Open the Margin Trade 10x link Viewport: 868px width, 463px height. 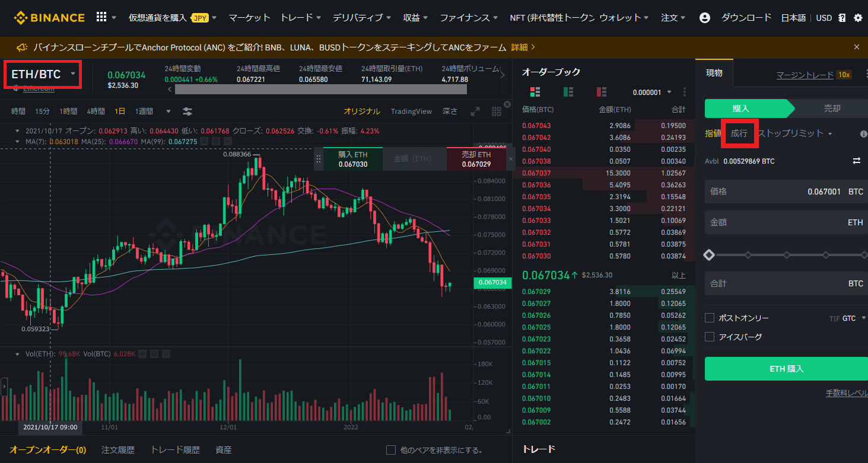tap(814, 75)
